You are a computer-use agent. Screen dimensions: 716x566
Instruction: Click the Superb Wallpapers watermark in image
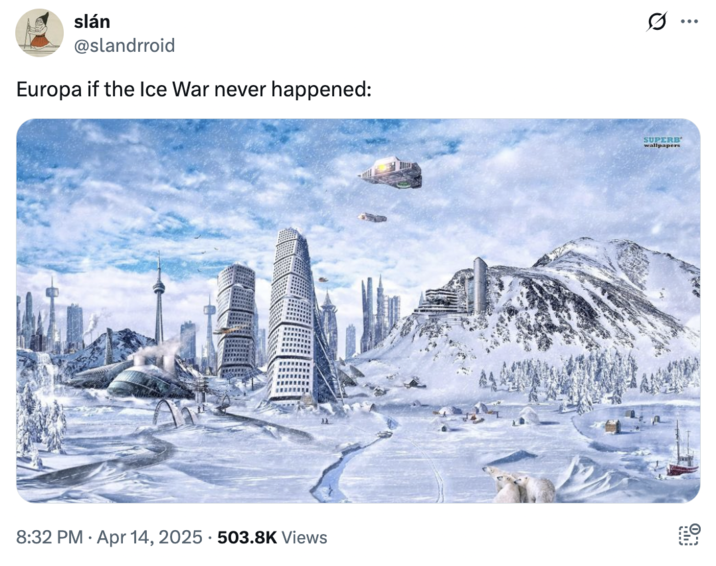coord(663,141)
